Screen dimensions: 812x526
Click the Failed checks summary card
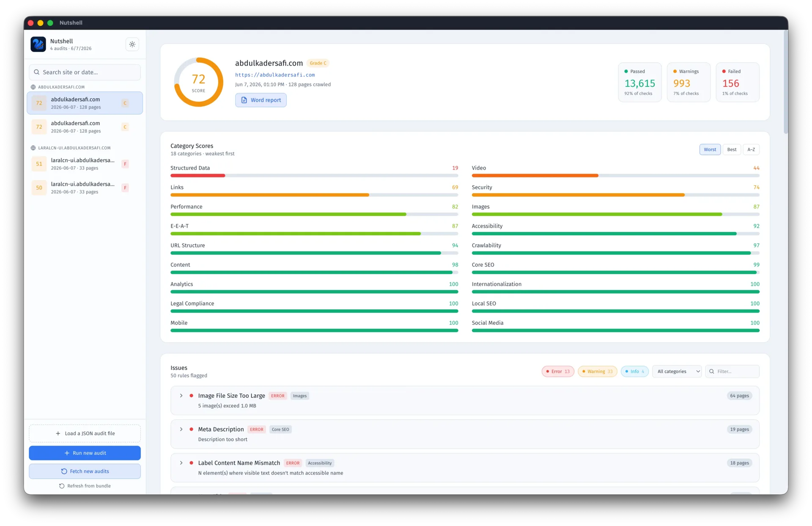pos(737,82)
